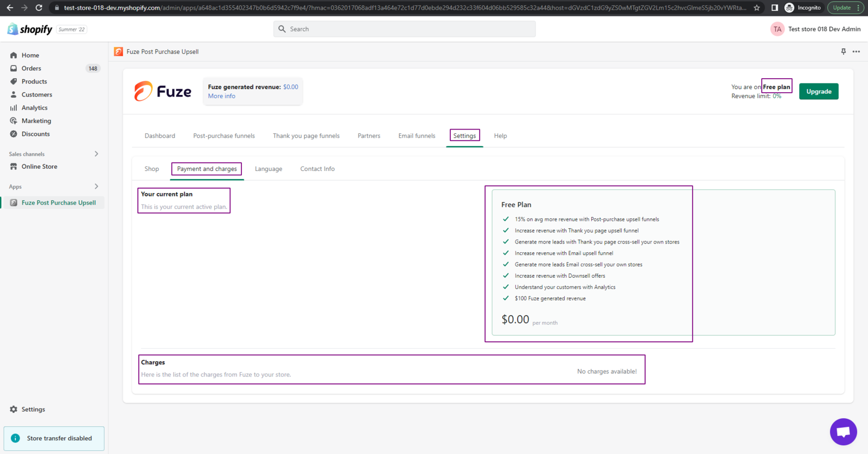
Task: Pin the Fuze app with pin icon
Action: 844,52
